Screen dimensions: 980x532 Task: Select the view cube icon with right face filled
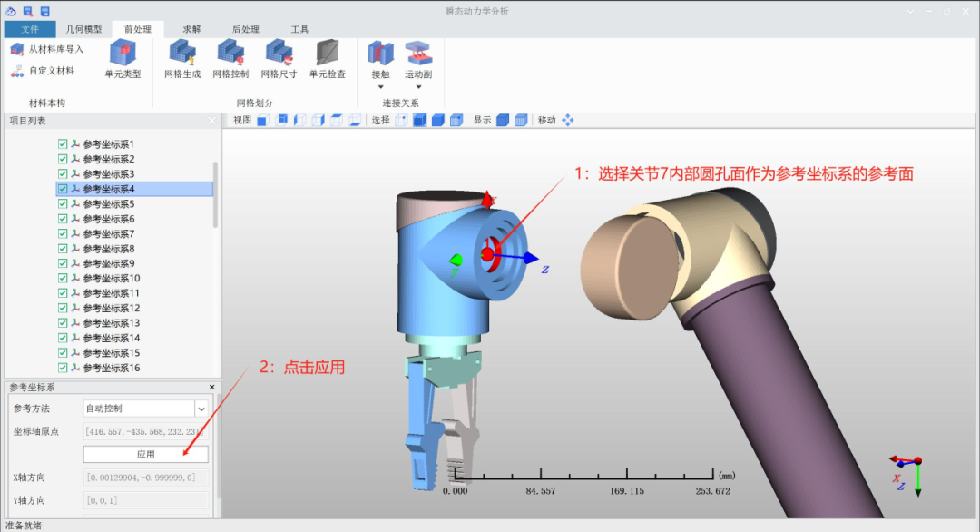318,120
